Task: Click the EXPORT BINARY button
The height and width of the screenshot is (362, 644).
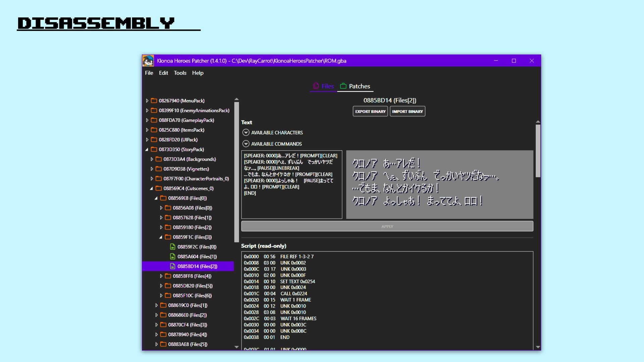Action: (x=370, y=111)
